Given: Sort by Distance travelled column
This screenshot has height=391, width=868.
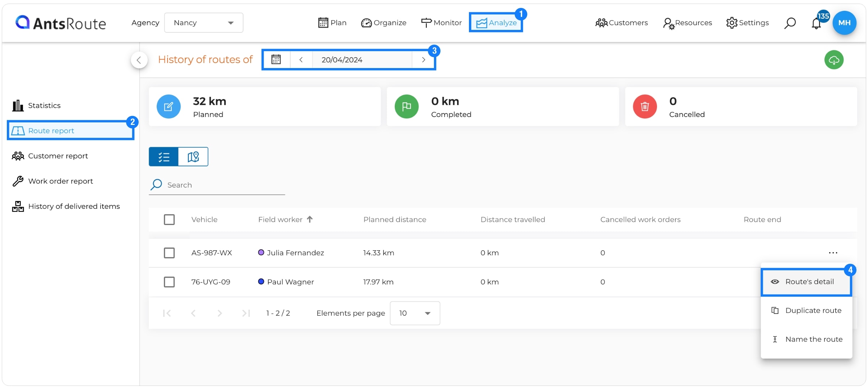Looking at the screenshot, I should 513,220.
